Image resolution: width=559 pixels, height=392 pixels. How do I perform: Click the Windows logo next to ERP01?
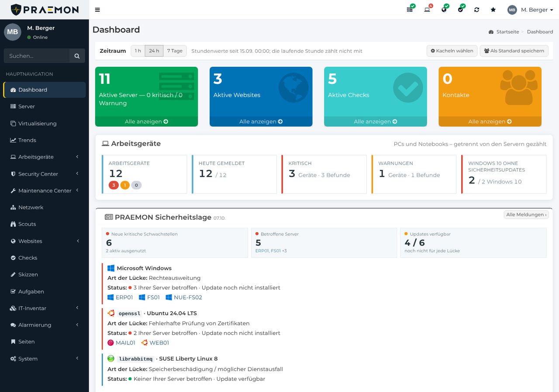[x=110, y=297]
